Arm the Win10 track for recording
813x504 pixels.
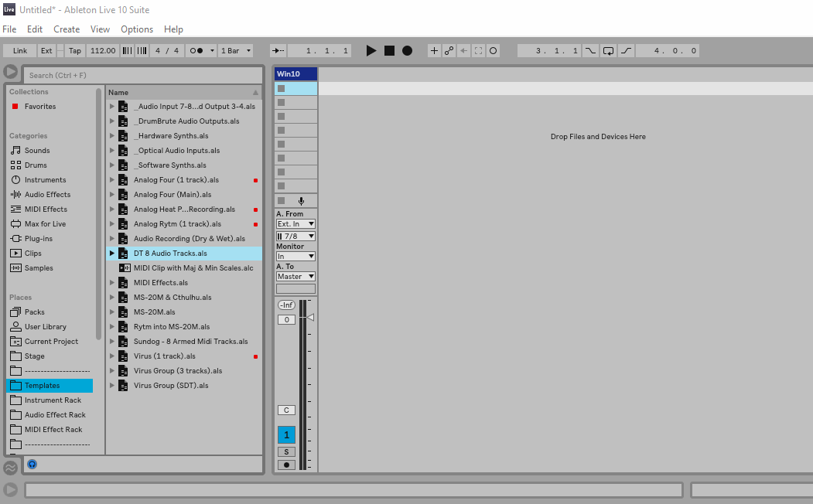tap(286, 465)
